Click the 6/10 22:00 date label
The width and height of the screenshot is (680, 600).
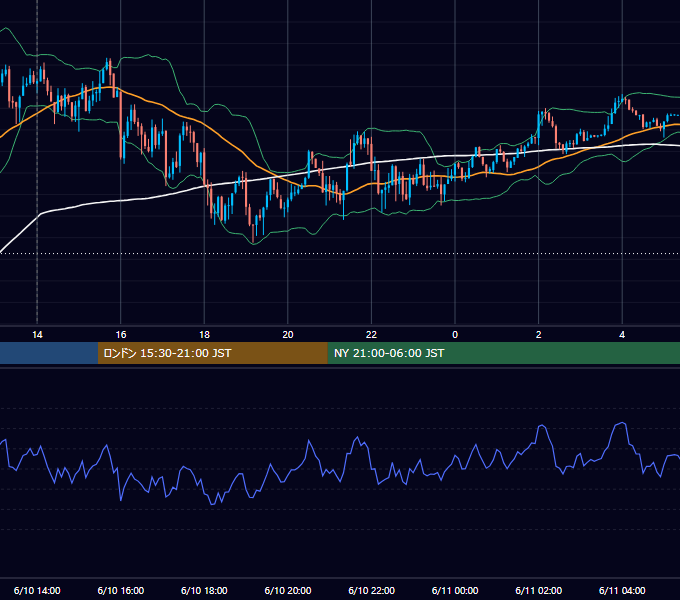click(371, 590)
